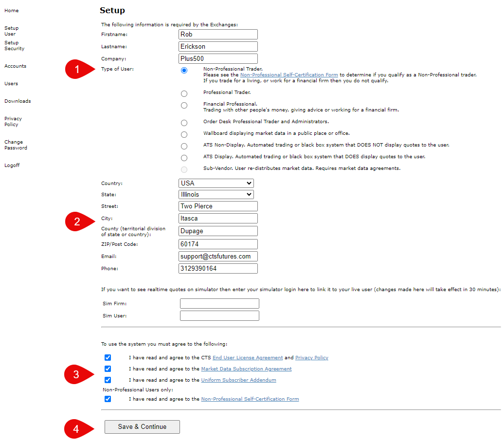Select the ATS Non-Display option
This screenshot has height=443, width=504.
(x=184, y=146)
